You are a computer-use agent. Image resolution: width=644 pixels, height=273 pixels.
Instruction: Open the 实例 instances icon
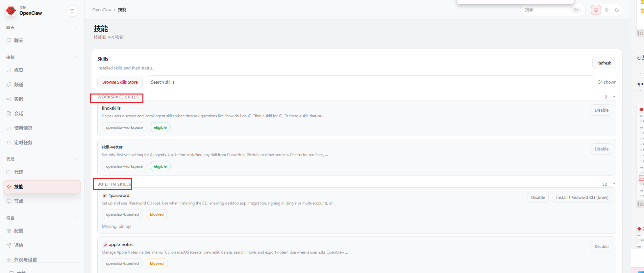(9, 99)
